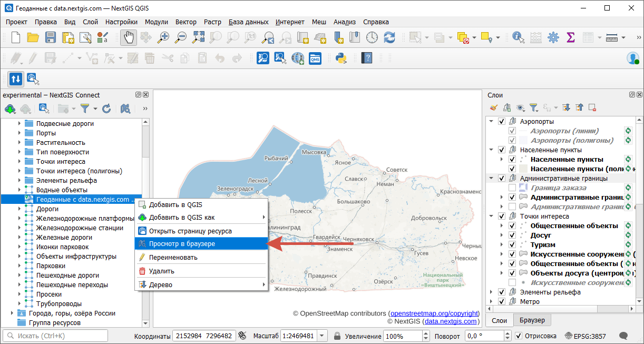Toggle the Досуг layer checkbox
The width and height of the screenshot is (644, 344).
pyautogui.click(x=512, y=235)
